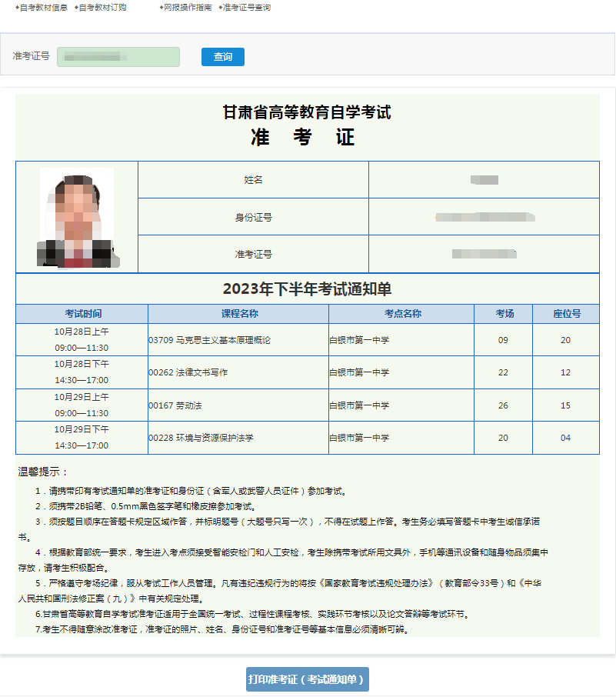The width and height of the screenshot is (616, 697).
Task: Open the 自考教材订购 link
Action: click(x=102, y=8)
